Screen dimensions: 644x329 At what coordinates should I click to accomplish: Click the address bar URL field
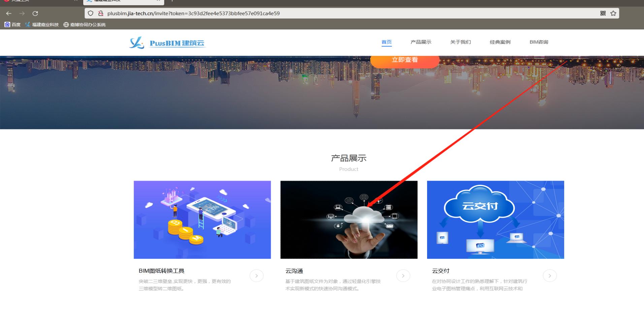pos(303,13)
